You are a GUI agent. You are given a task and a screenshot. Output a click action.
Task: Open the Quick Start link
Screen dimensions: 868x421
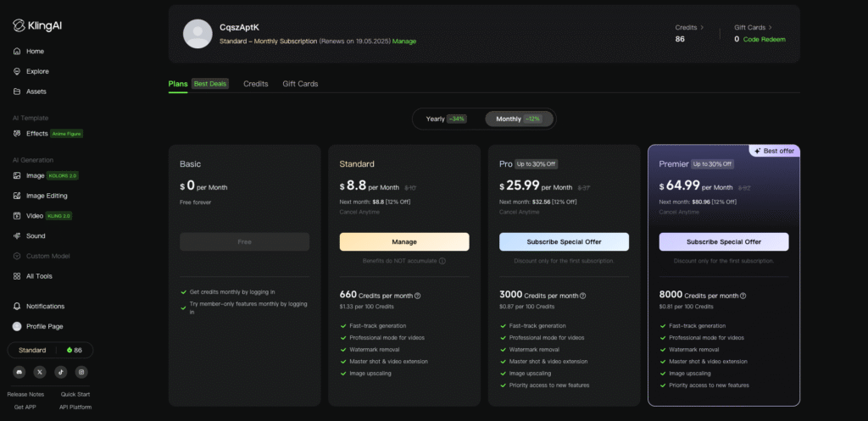tap(75, 395)
